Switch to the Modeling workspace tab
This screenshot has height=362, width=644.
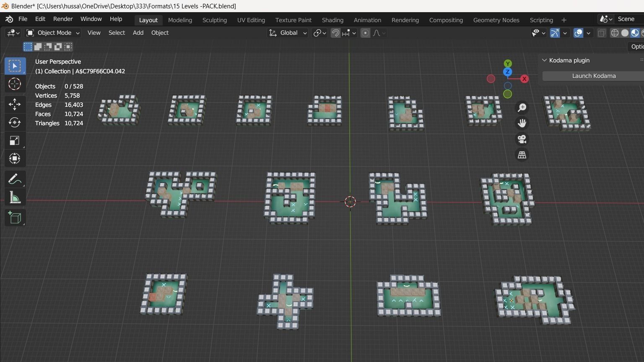180,20
